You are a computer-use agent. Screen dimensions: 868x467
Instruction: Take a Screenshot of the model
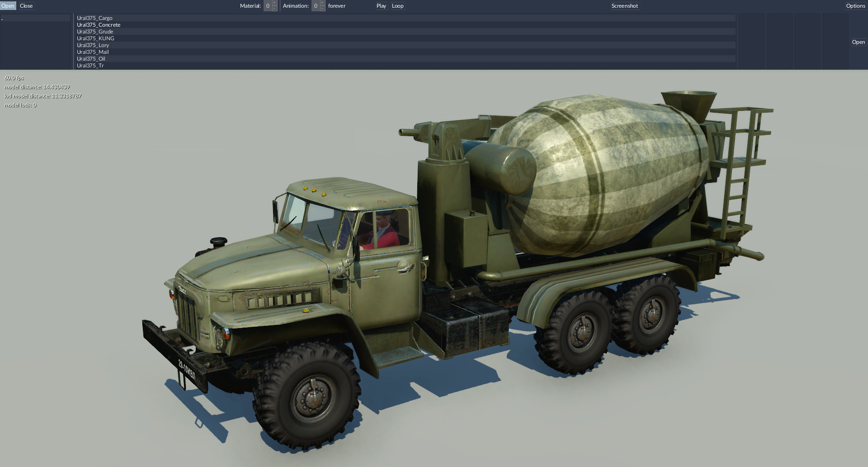[x=625, y=6]
